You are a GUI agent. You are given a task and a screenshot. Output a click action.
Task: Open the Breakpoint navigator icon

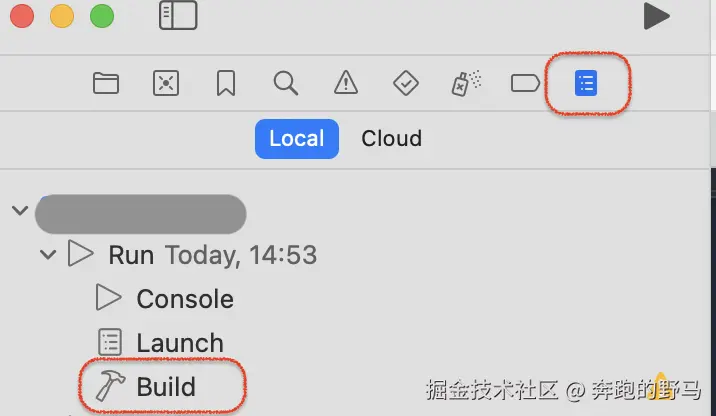[x=525, y=84]
